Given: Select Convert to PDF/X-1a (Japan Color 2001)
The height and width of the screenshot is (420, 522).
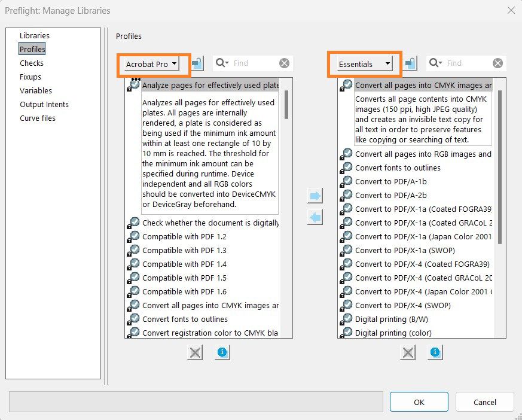Looking at the screenshot, I should (x=423, y=237).
